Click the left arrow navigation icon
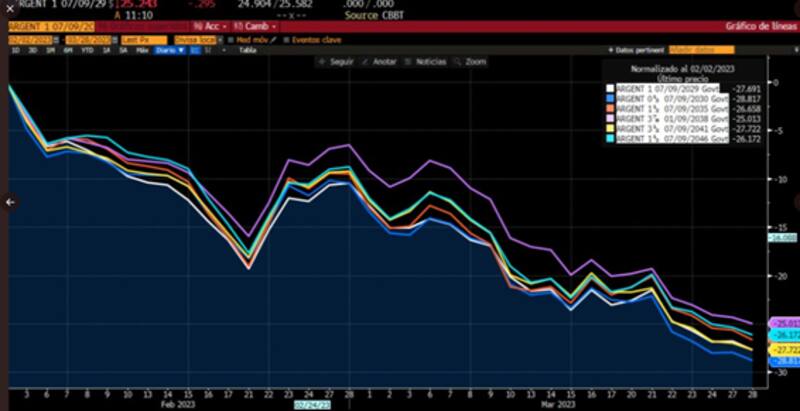 pos(10,201)
